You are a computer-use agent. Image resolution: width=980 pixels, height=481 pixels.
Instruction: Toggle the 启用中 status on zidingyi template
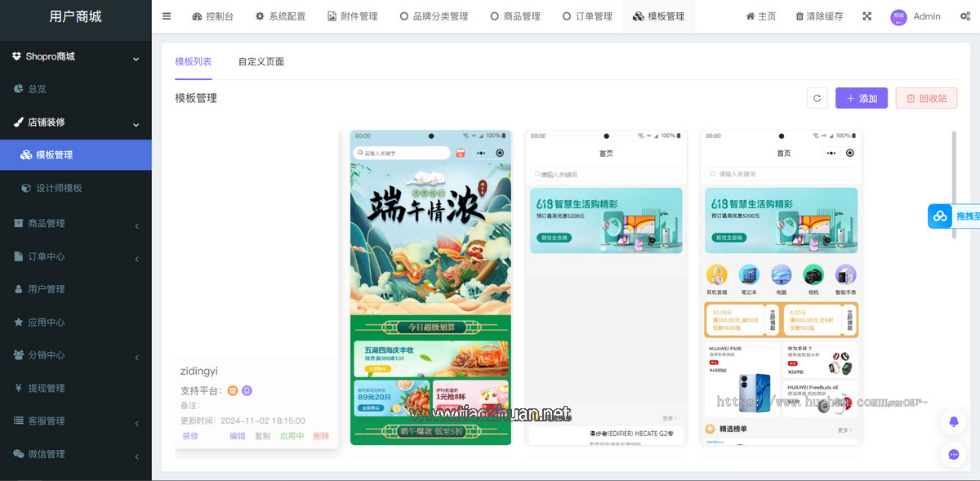coord(292,436)
